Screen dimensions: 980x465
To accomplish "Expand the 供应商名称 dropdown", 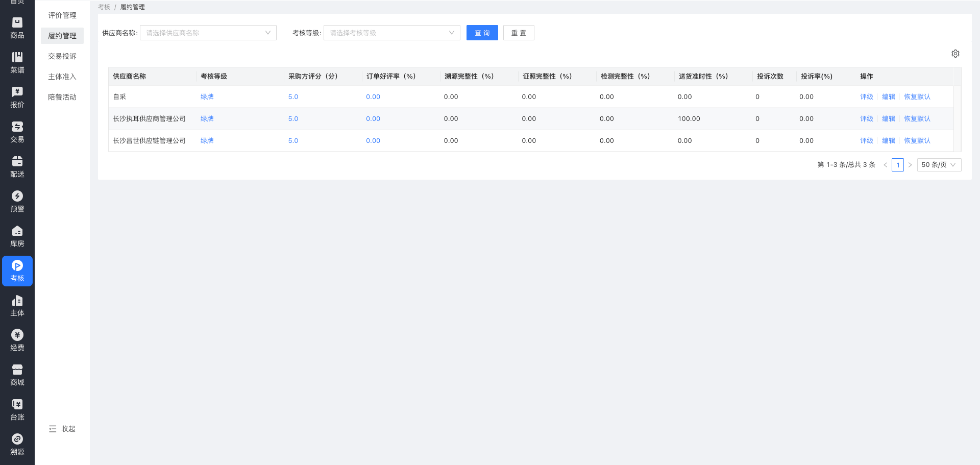I will tap(208, 33).
